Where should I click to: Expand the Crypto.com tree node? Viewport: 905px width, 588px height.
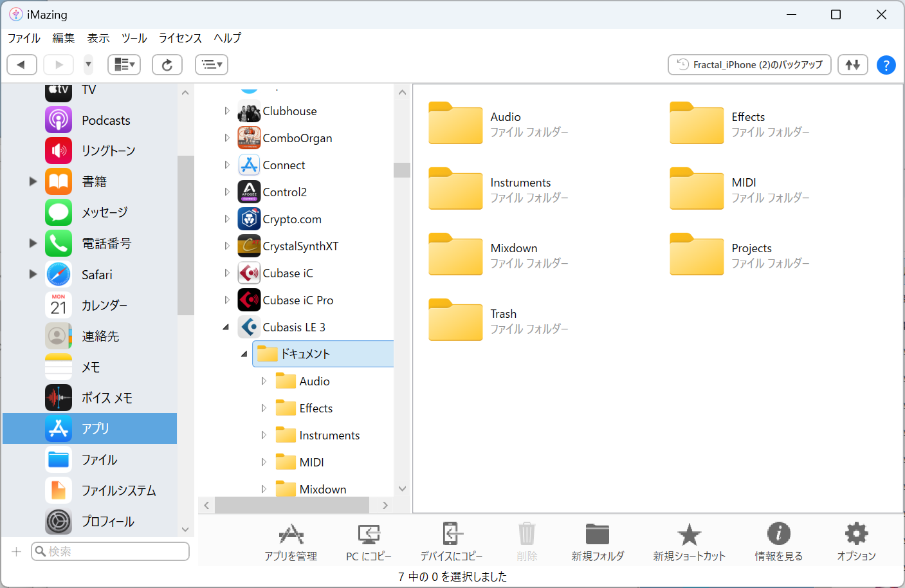click(226, 219)
